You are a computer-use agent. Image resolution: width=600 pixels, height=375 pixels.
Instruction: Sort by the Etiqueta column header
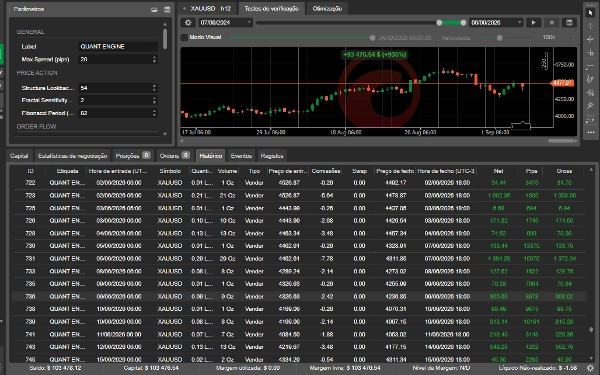(x=67, y=171)
